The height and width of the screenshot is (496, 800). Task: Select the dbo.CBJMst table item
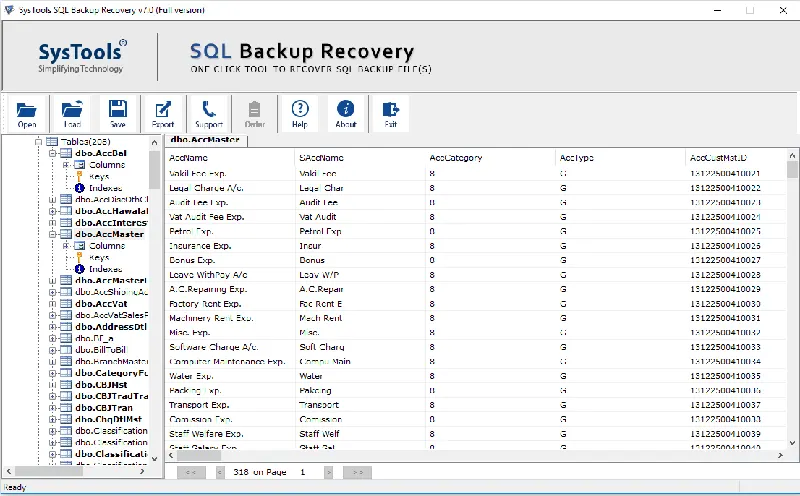(x=101, y=385)
